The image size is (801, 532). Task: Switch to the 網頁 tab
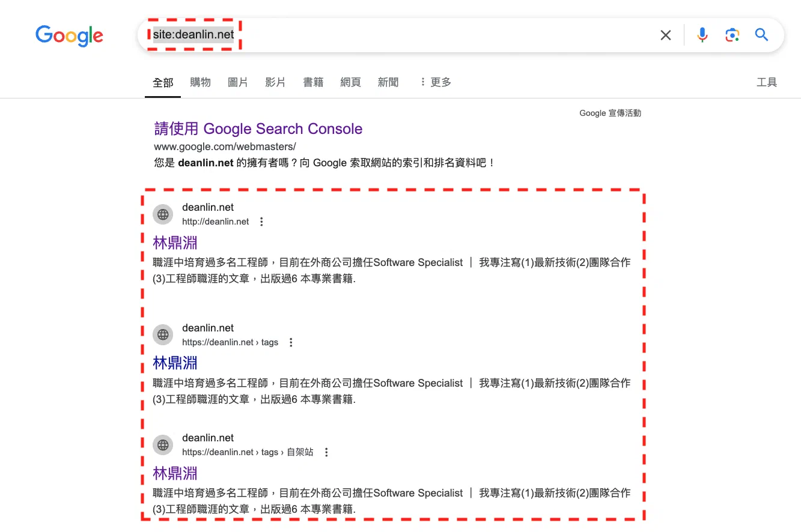pos(350,82)
